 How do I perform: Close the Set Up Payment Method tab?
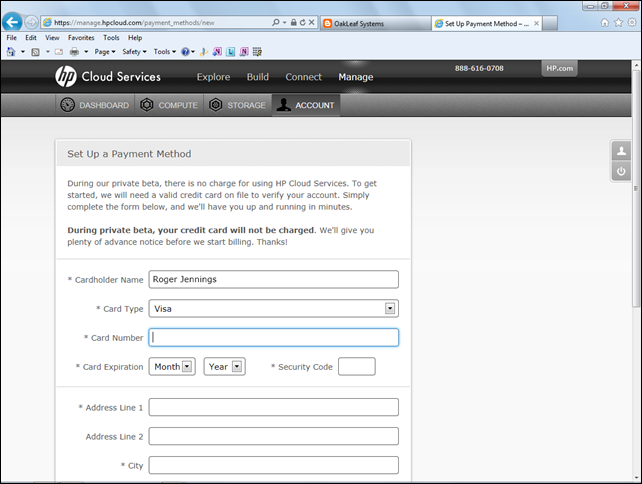pos(536,23)
